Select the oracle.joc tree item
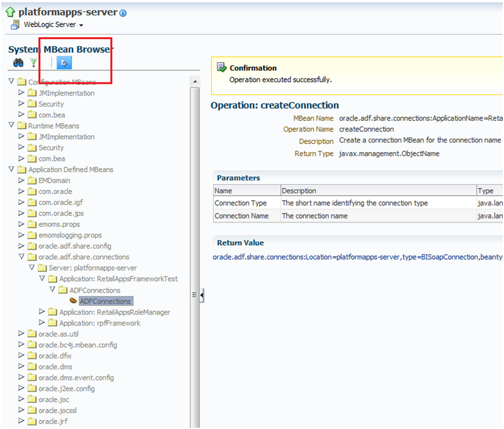The width and height of the screenshot is (504, 429). pos(54,400)
